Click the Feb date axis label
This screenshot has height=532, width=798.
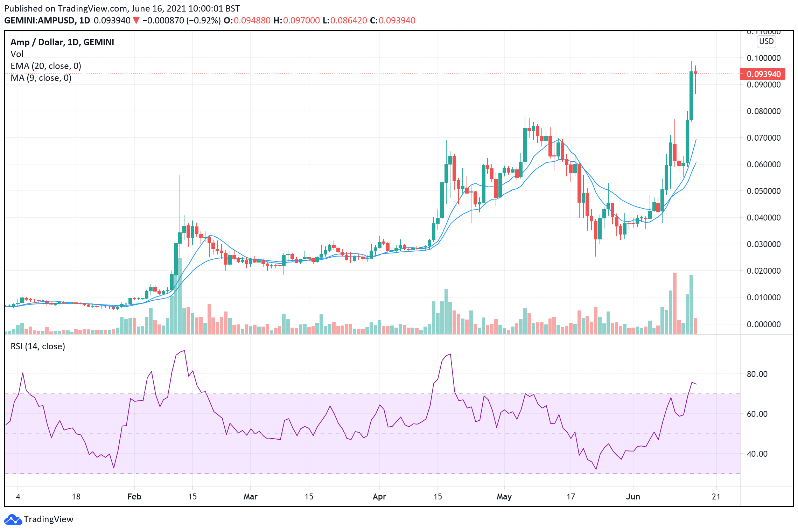point(134,497)
